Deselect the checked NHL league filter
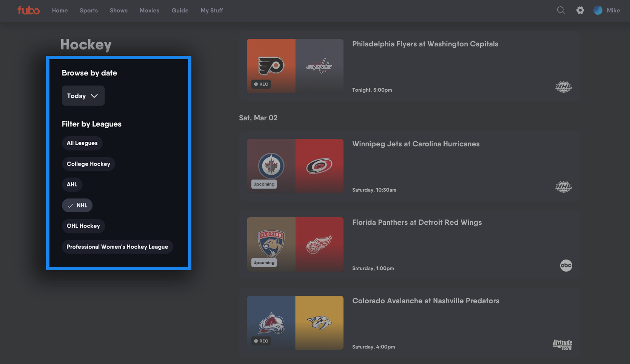The height and width of the screenshot is (364, 630). pyautogui.click(x=77, y=205)
